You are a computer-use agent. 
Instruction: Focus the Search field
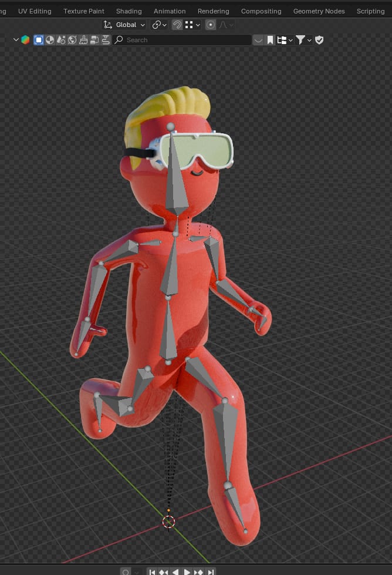click(182, 39)
